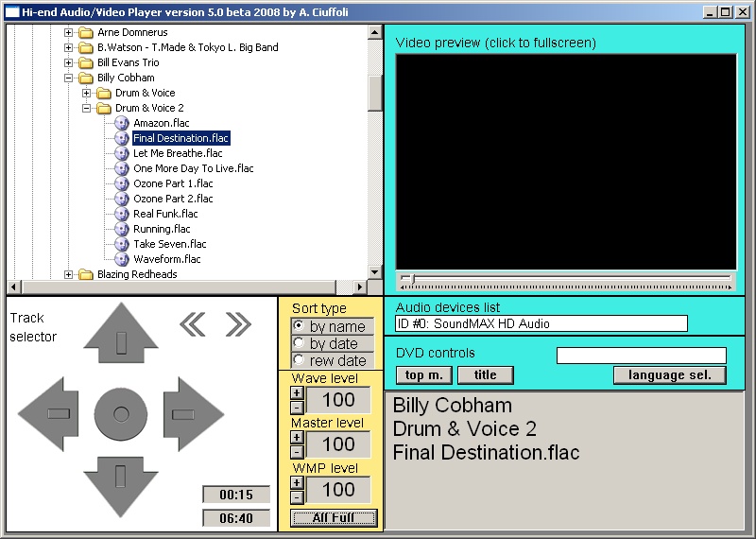The width and height of the screenshot is (756, 539).
Task: Select Ozone Part 1.flac track
Action: (x=173, y=183)
